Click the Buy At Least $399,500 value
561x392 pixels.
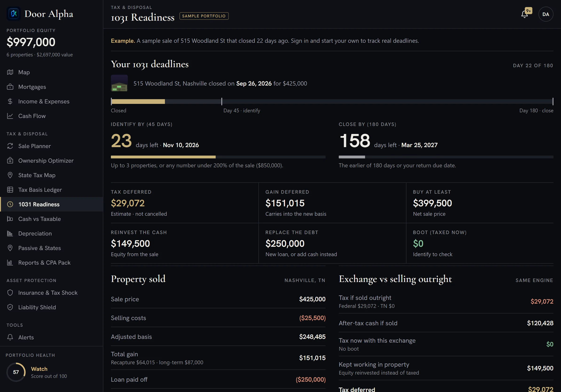click(x=432, y=203)
